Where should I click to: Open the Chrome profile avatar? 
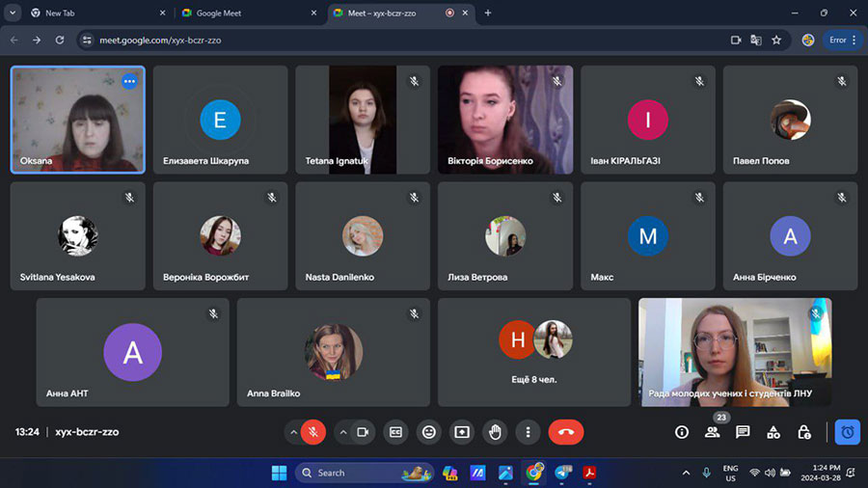(x=808, y=40)
